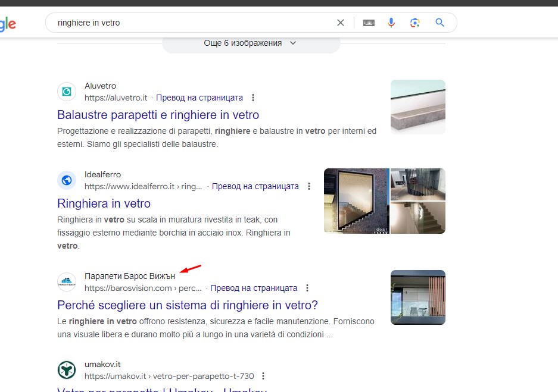Open the on-screen keyboard input tool
Screen dimensions: 558x392
369,23
